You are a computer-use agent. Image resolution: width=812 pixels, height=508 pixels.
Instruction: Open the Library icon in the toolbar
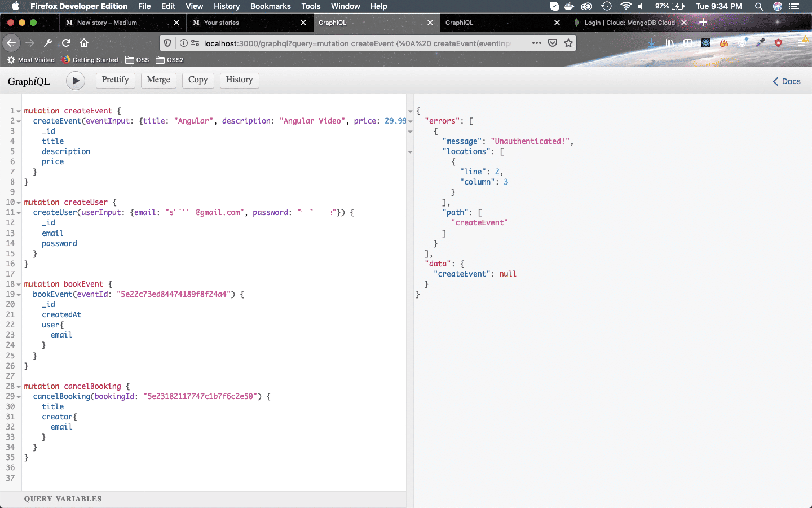click(x=670, y=43)
